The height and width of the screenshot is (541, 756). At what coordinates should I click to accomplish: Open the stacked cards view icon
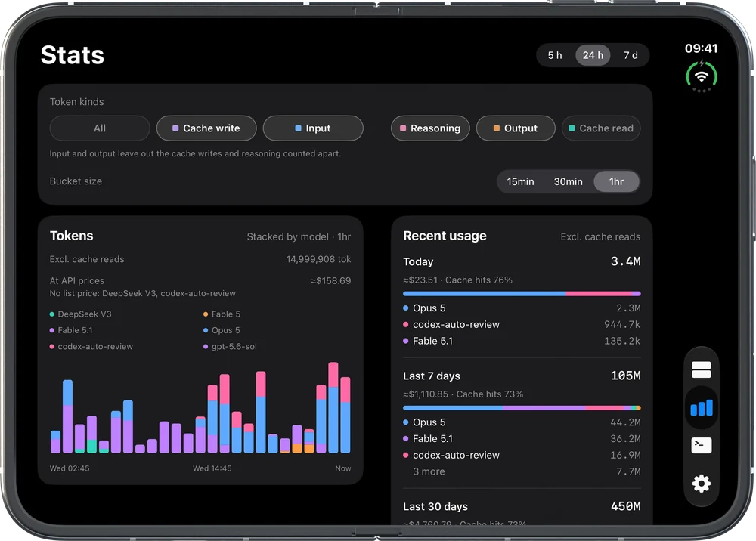[701, 370]
